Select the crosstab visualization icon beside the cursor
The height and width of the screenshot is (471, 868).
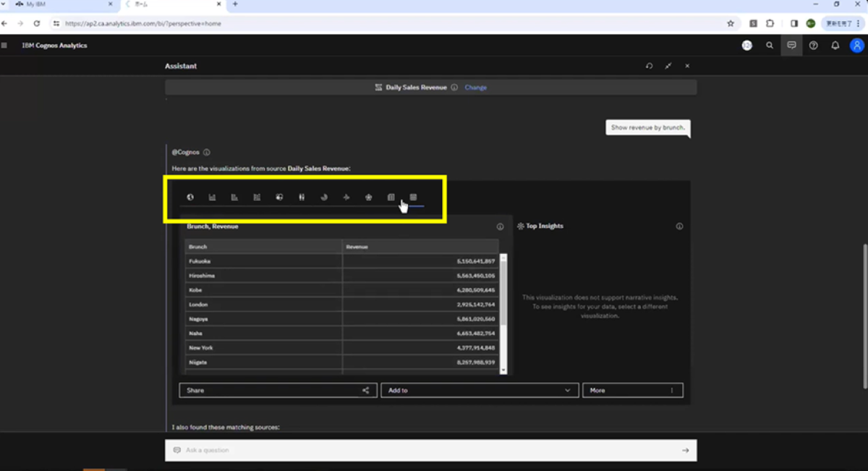point(391,197)
